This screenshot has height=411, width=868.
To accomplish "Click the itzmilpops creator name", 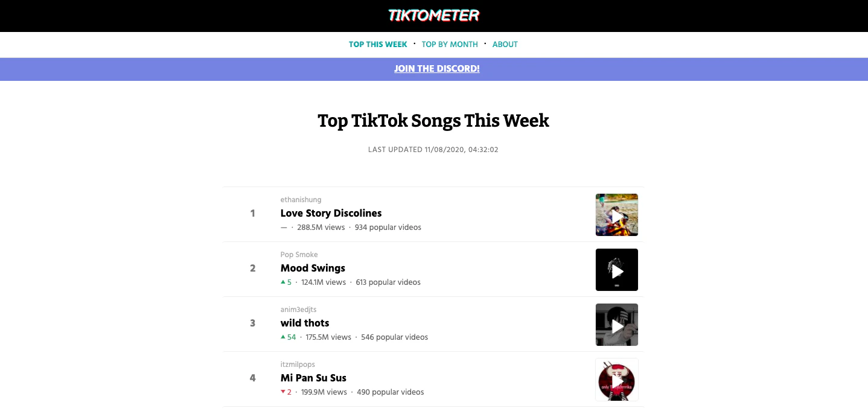I will click(x=296, y=365).
